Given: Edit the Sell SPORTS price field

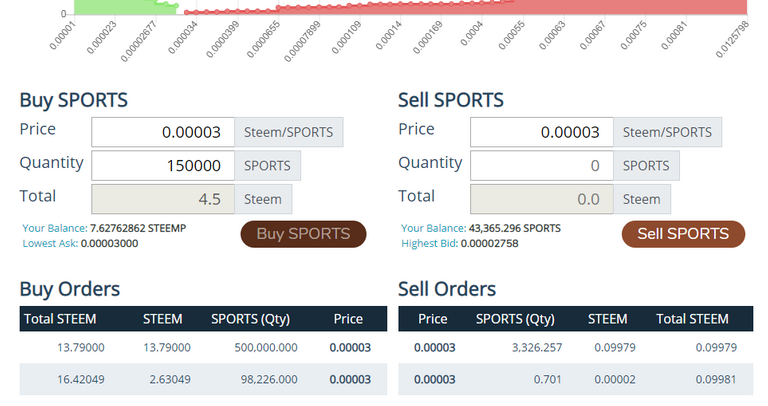Looking at the screenshot, I should coord(542,132).
